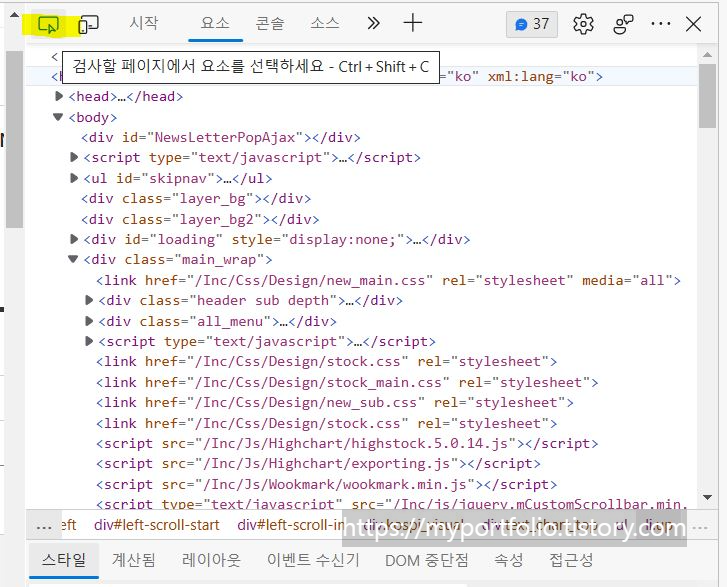Close the DevTools panel
This screenshot has height=587, width=727.
694,24
